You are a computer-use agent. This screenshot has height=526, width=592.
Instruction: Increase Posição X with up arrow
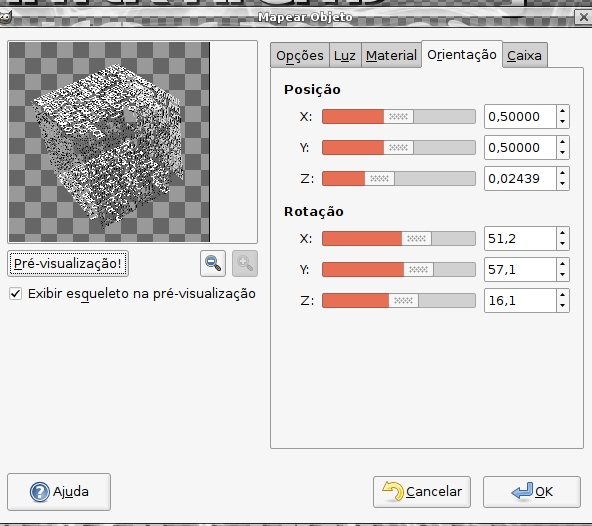pyautogui.click(x=563, y=111)
